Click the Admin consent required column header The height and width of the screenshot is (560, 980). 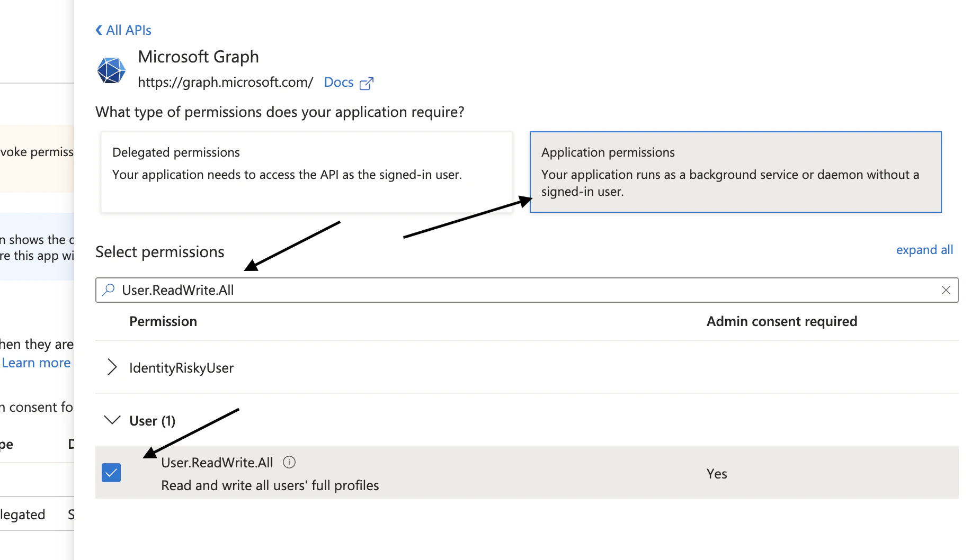[782, 321]
